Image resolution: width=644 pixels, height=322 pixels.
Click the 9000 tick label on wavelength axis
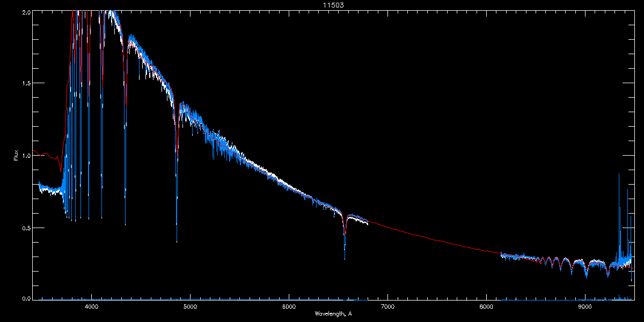click(585, 307)
